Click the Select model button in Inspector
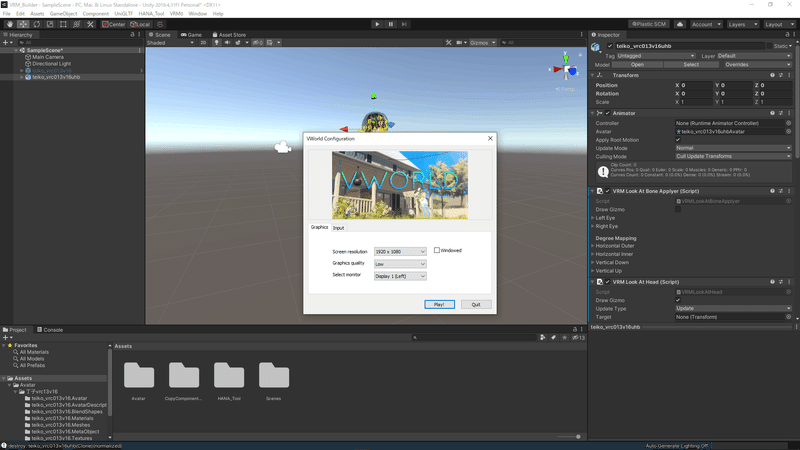The height and width of the screenshot is (450, 800). pos(691,64)
